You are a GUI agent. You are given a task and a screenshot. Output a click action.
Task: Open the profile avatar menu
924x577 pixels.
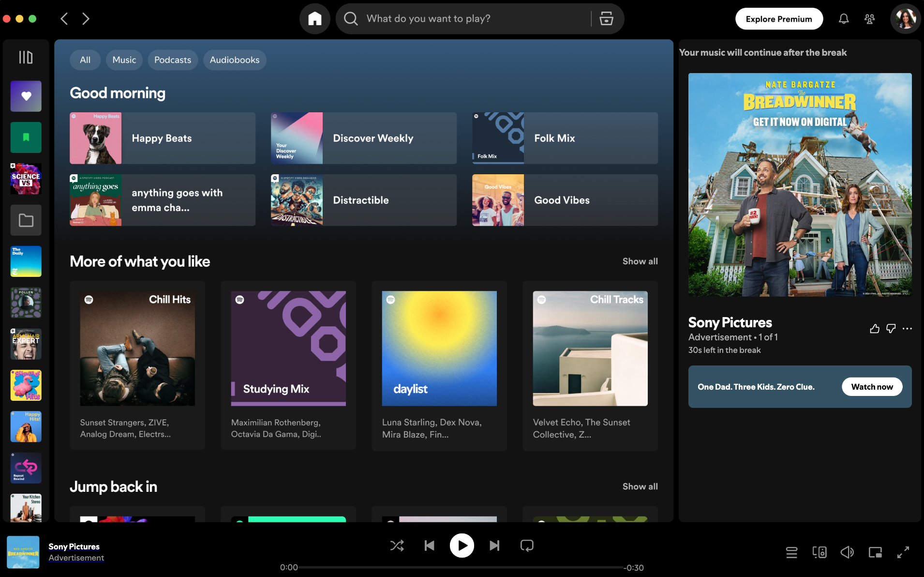point(905,19)
